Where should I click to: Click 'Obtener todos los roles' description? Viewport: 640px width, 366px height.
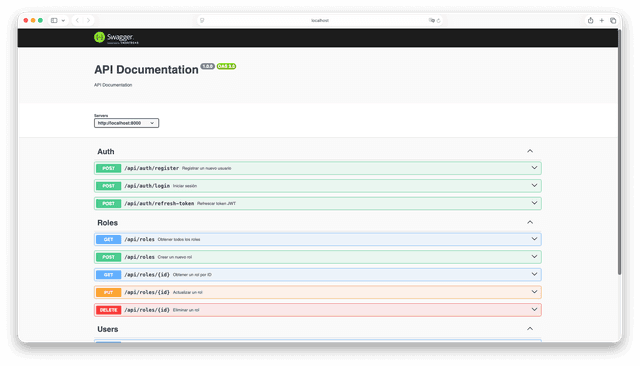point(179,240)
